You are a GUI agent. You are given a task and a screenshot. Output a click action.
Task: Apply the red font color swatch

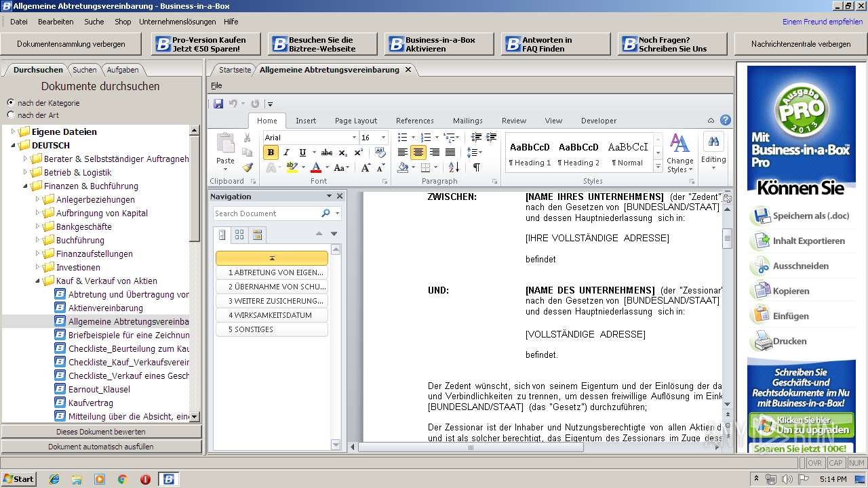pos(316,168)
